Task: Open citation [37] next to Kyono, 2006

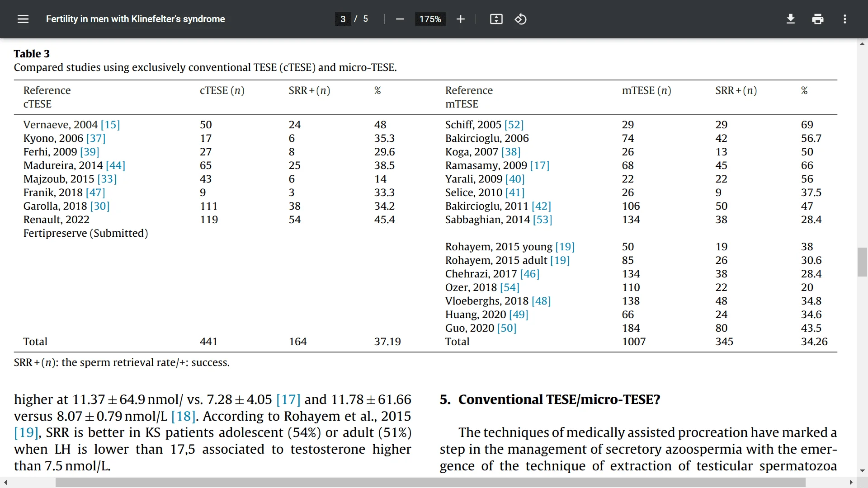Action: [x=96, y=138]
